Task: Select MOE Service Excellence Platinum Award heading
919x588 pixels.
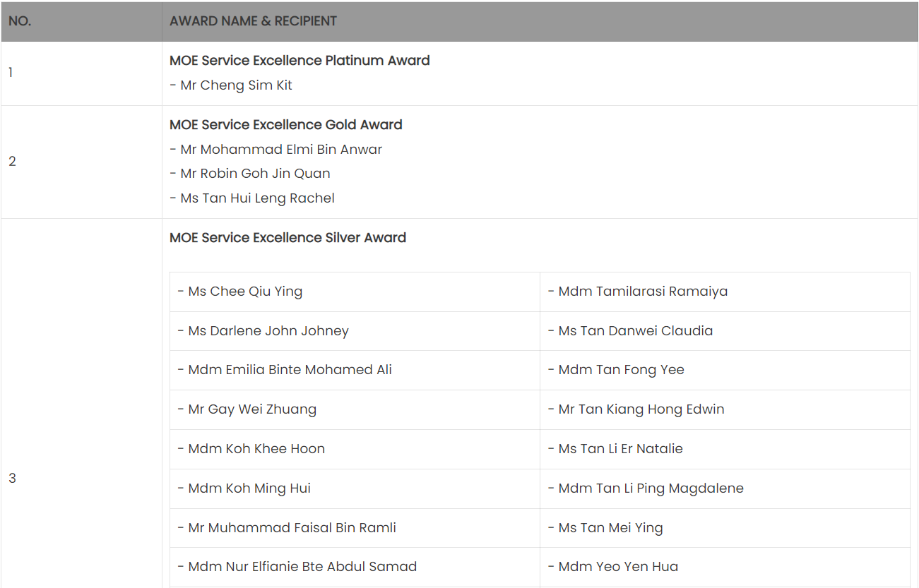Action: pos(300,61)
